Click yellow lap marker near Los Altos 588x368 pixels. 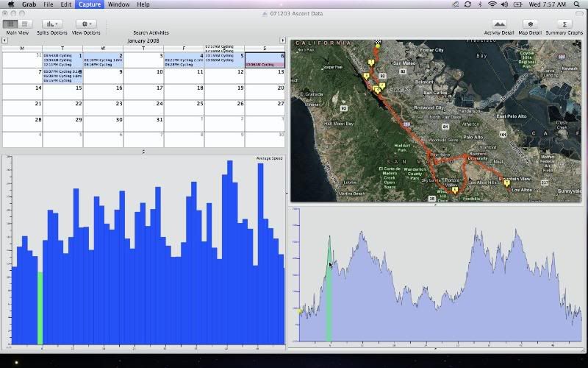506,183
